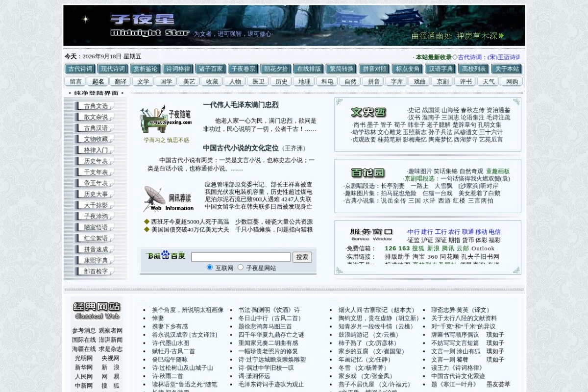The height and width of the screenshot is (392, 588).
Task: Click the 网购 tab
Action: 512,81
